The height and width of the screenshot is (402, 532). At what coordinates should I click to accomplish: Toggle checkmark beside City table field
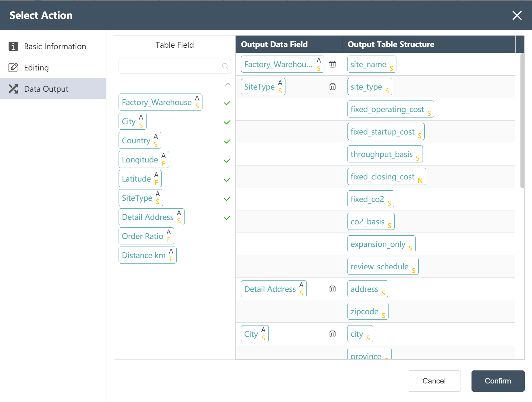click(227, 122)
